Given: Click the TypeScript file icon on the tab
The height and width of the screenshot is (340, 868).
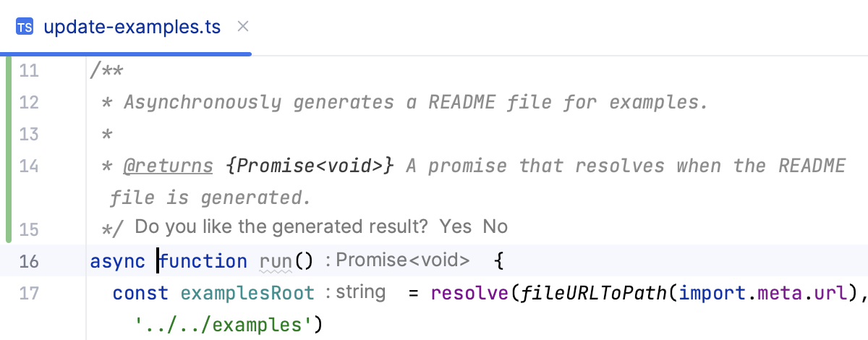Looking at the screenshot, I should (x=25, y=27).
